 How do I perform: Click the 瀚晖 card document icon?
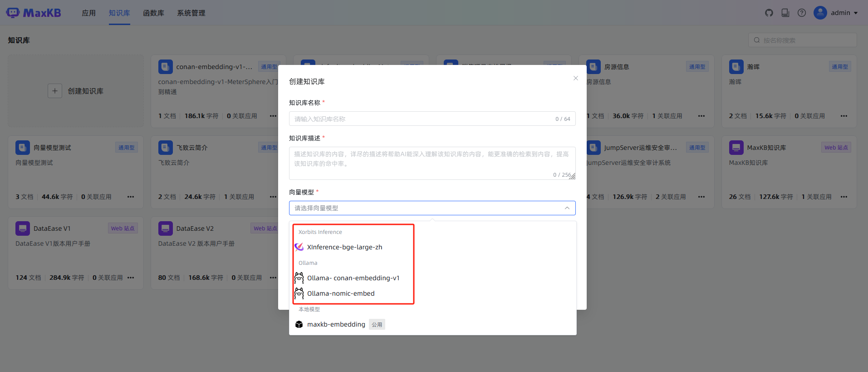736,67
